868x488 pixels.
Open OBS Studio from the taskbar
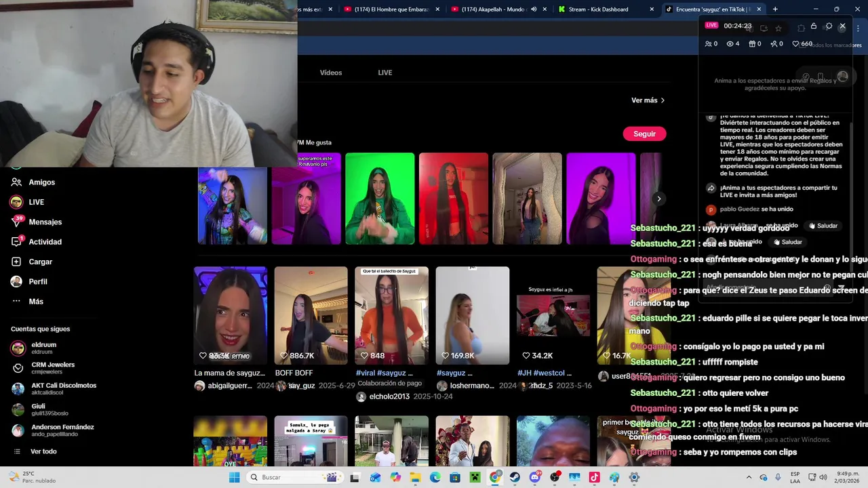pos(555,477)
